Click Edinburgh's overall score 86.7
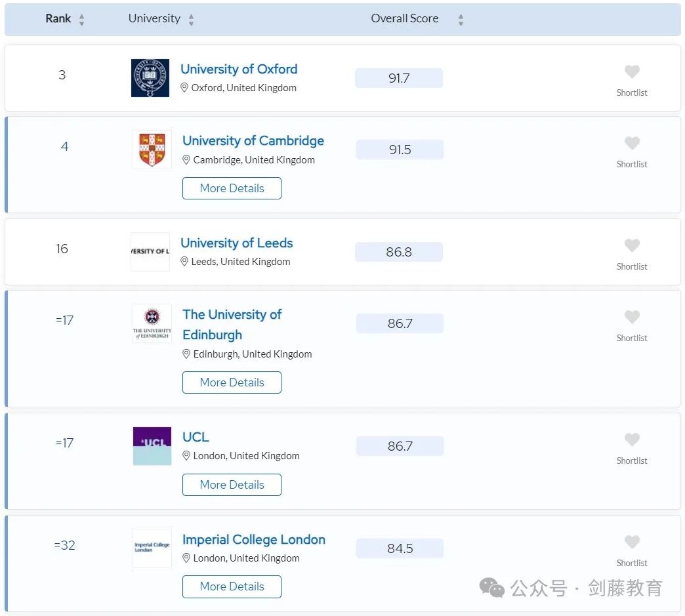Image resolution: width=685 pixels, height=616 pixels. click(x=400, y=323)
